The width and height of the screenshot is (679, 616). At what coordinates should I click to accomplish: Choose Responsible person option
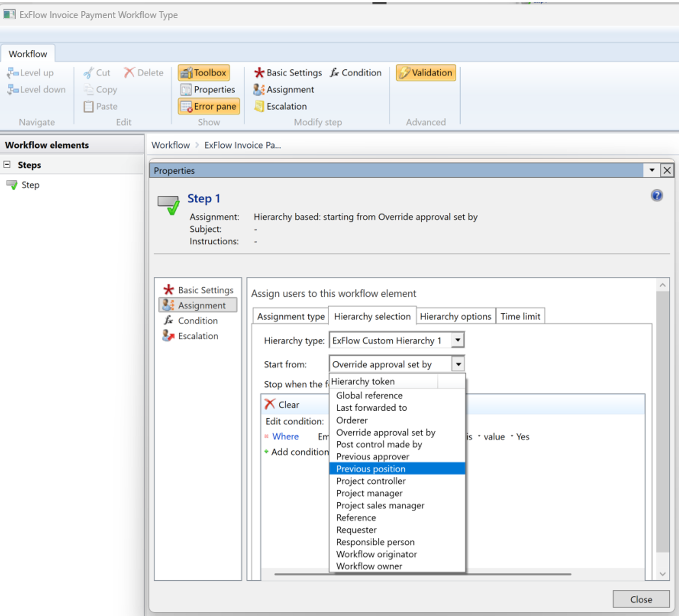coord(397,542)
